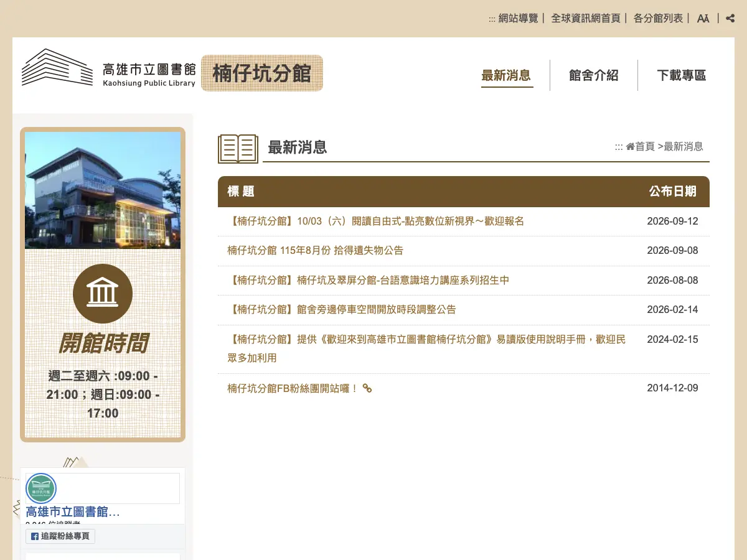Click the date 2024-02-15
This screenshot has width=747, height=560.
click(x=673, y=339)
